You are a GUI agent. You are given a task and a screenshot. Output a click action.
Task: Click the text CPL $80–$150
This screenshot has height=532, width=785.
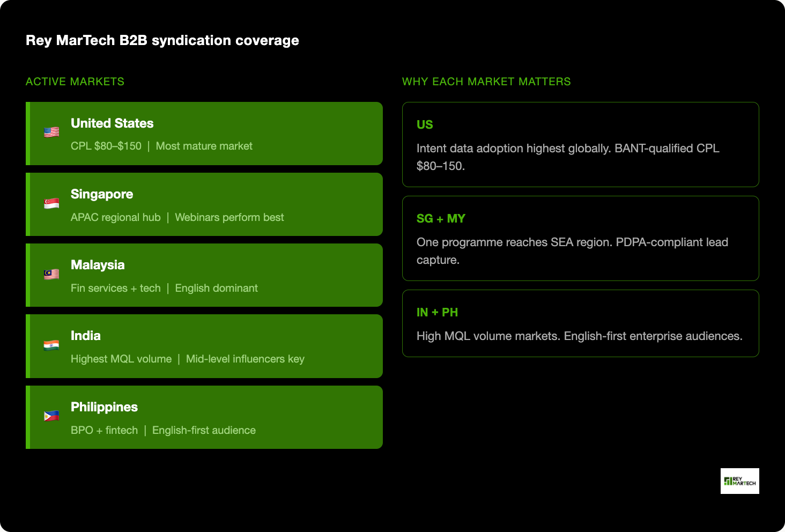pyautogui.click(x=106, y=146)
